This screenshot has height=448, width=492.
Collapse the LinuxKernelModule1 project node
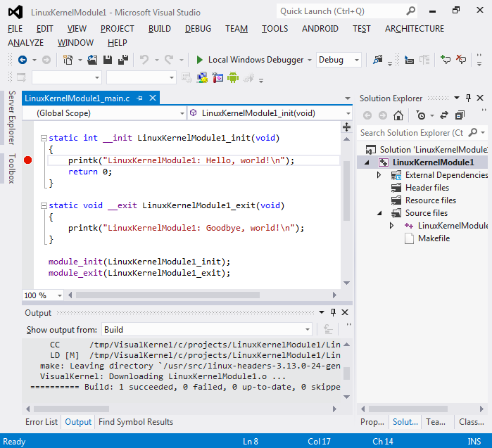point(367,162)
